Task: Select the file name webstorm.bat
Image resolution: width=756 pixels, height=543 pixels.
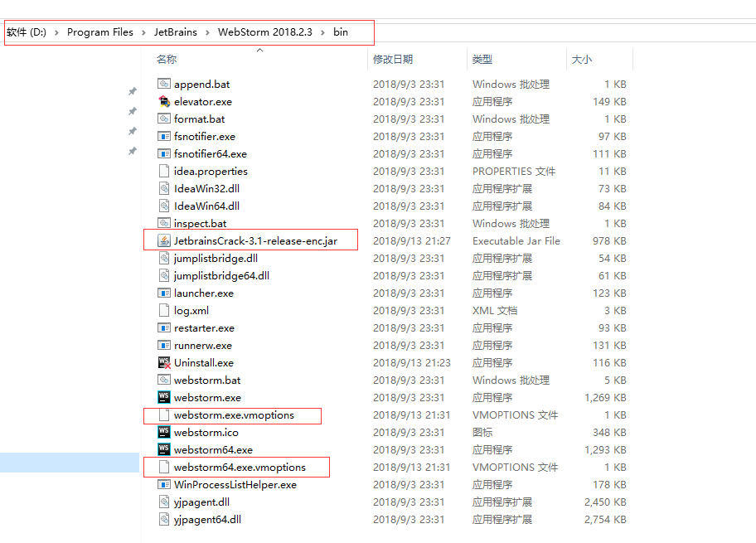Action: click(x=207, y=380)
